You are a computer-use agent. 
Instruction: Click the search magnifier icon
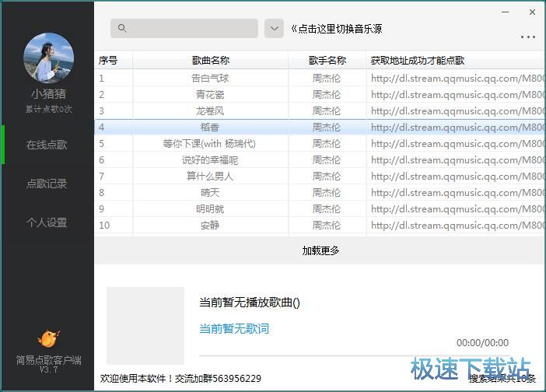122,29
